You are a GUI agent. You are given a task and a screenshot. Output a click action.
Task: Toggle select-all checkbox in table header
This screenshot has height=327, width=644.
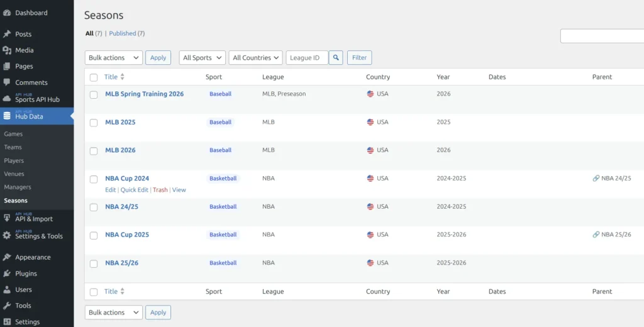pos(94,77)
